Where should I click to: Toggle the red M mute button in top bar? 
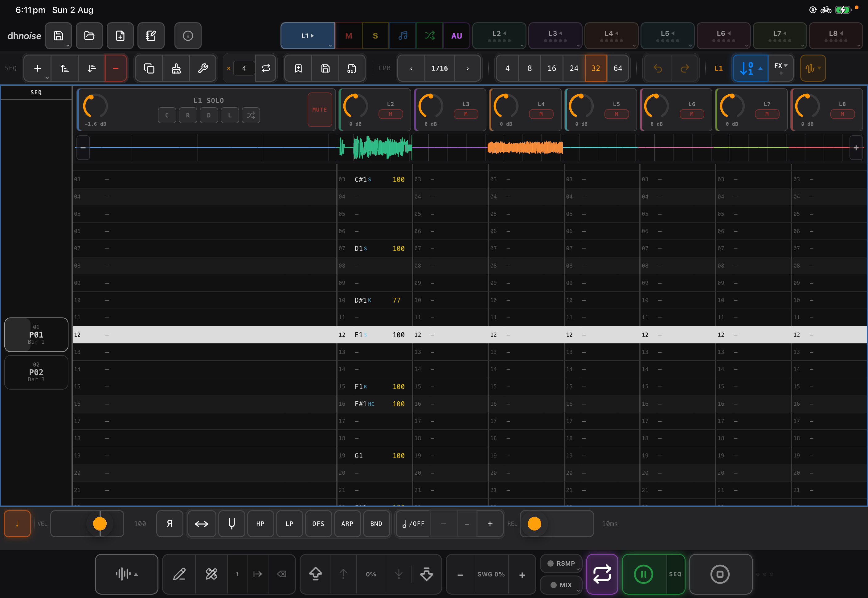[x=348, y=35]
